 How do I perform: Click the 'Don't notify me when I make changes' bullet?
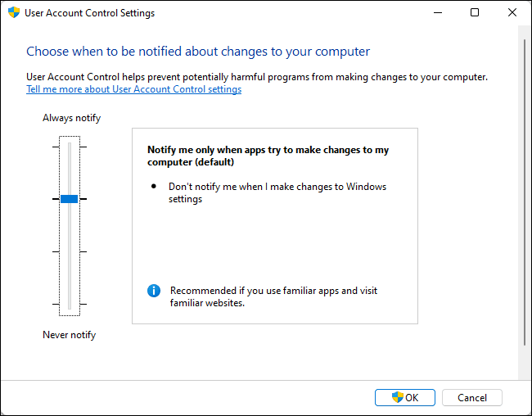tap(277, 192)
